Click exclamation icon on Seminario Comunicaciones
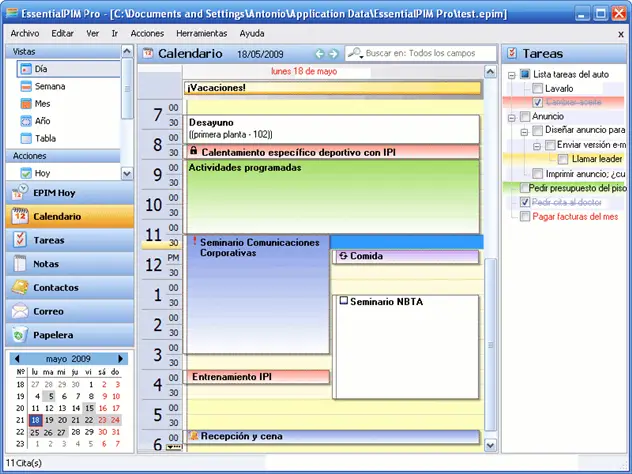This screenshot has height=474, width=632. [194, 241]
